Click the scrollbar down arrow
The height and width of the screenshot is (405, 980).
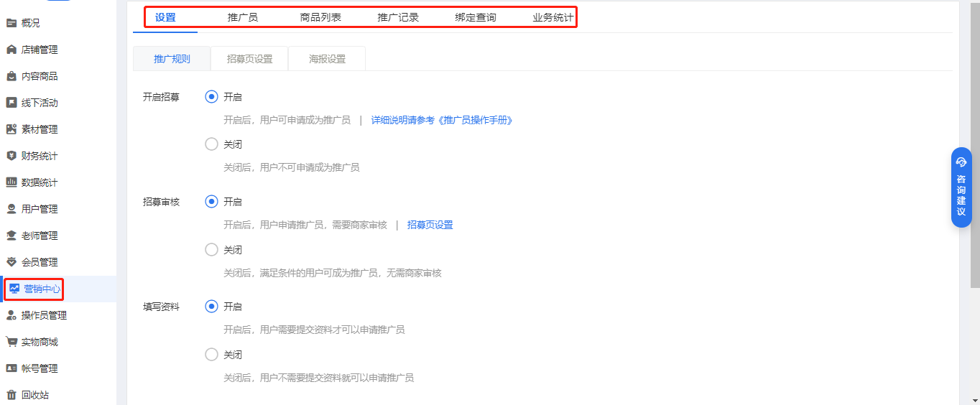pos(974,400)
